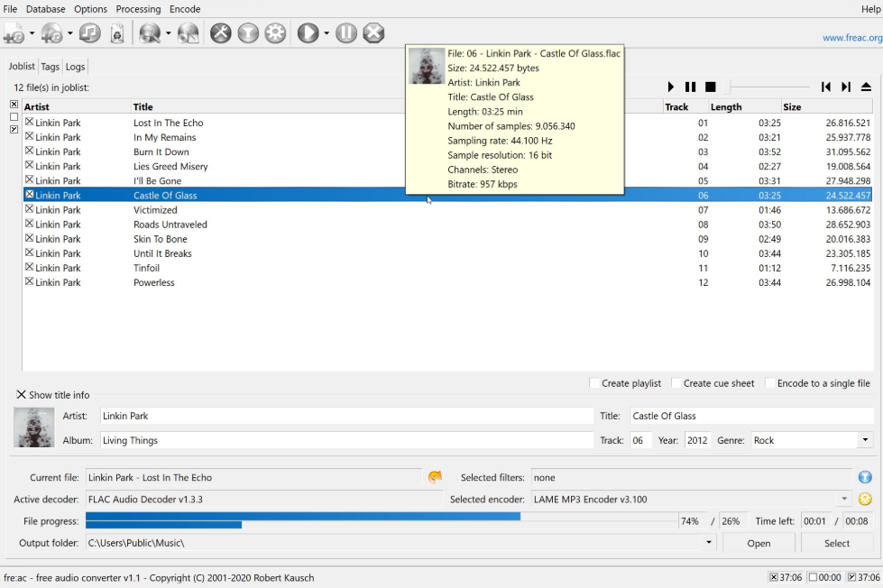Image resolution: width=883 pixels, height=588 pixels.
Task: Open encoder configuration gear icon in toolbar
Action: point(275,33)
